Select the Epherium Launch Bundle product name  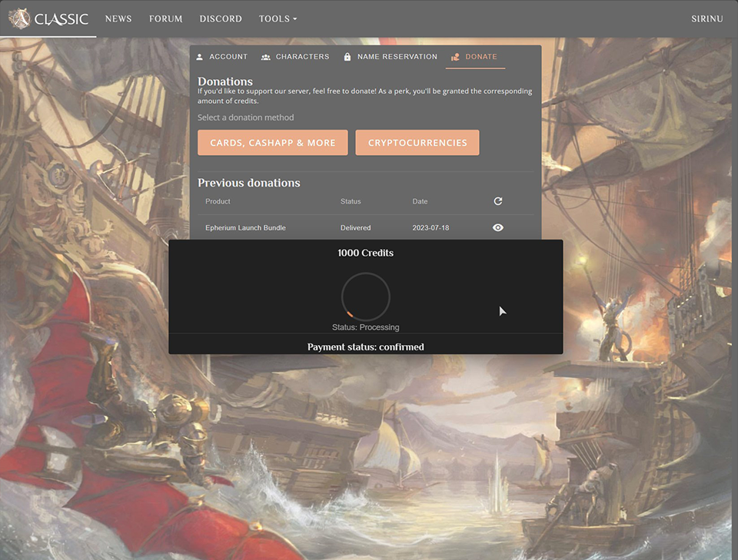(x=245, y=228)
